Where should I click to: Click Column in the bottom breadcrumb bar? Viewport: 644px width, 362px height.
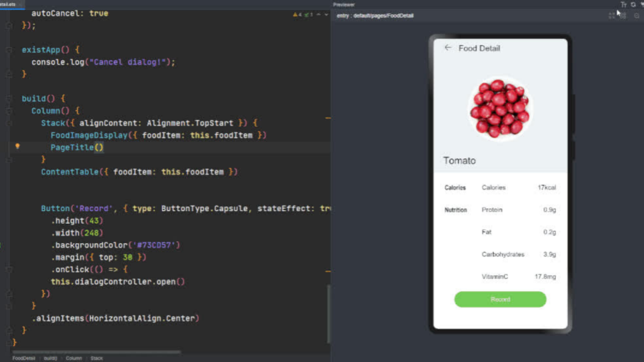click(74, 358)
